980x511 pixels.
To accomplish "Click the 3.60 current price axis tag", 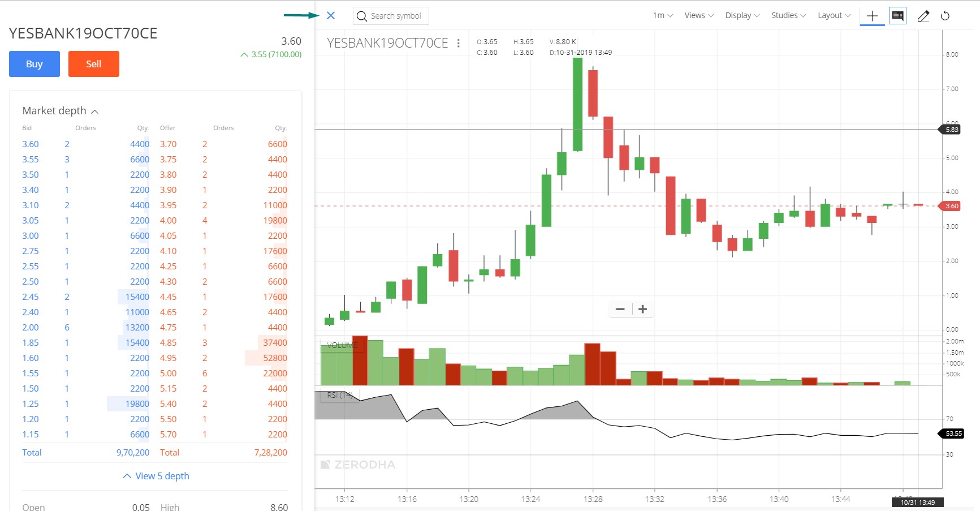I will (950, 206).
